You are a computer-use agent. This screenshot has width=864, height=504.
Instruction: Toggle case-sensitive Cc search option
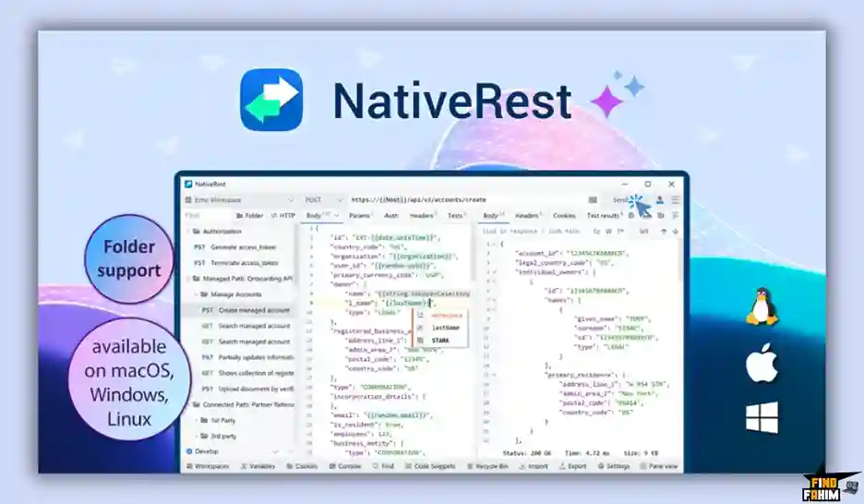[596, 232]
